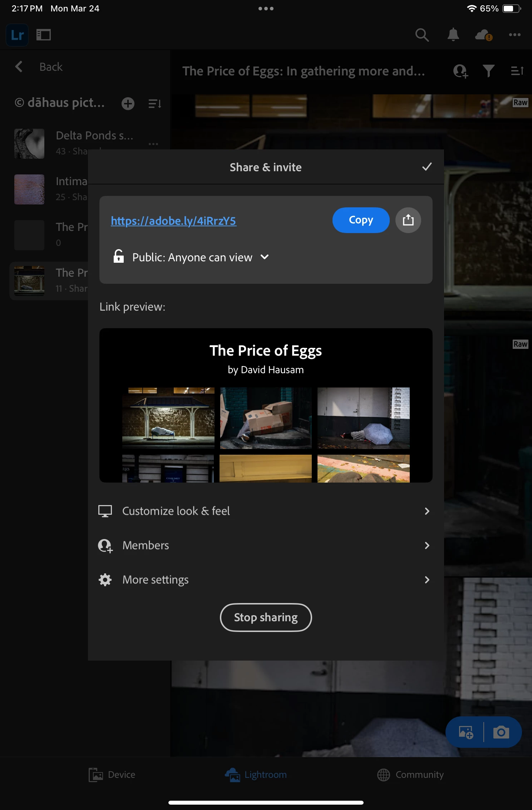The image size is (532, 810).
Task: Tap the Lightroom Lr logo icon
Action: click(x=17, y=35)
